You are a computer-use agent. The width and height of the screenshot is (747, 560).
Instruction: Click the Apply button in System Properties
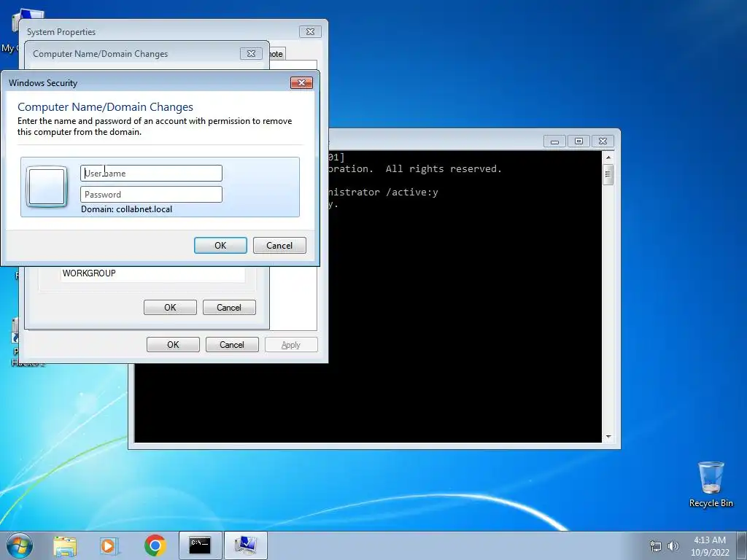(x=291, y=344)
